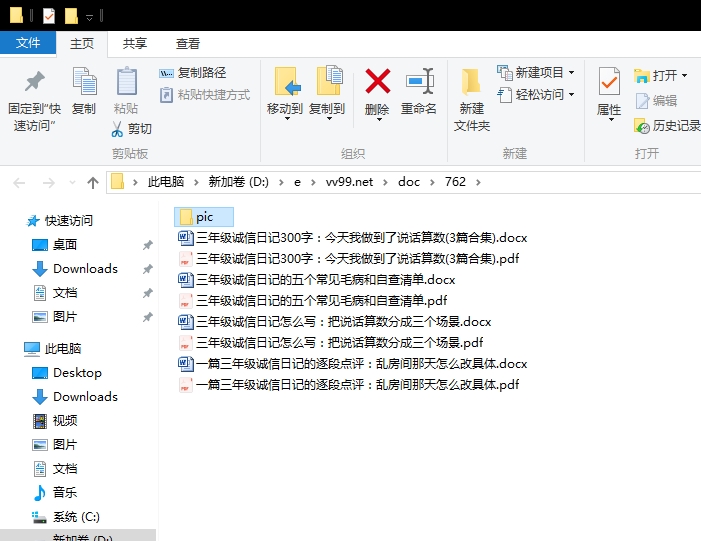Expand the chevron after doc breadcrumb

432,182
